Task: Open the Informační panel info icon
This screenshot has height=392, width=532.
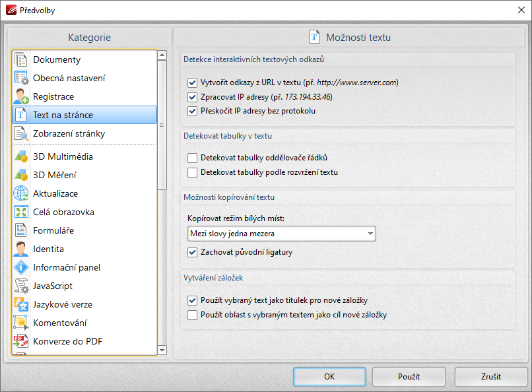Action: [21, 267]
